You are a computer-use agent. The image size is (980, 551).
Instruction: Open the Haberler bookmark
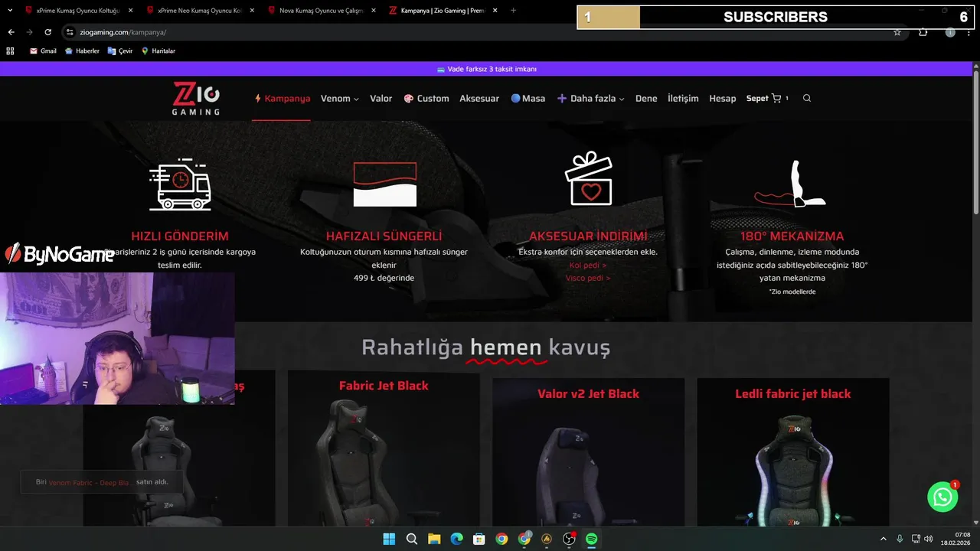coord(82,51)
